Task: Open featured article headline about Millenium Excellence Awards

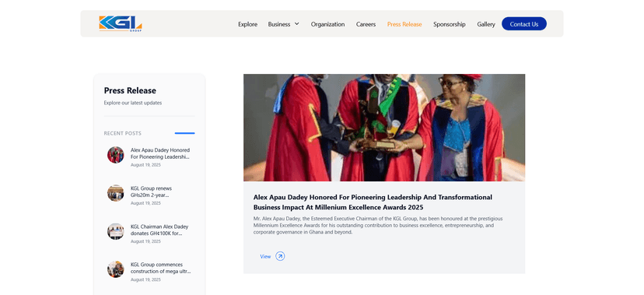Action: [x=373, y=202]
